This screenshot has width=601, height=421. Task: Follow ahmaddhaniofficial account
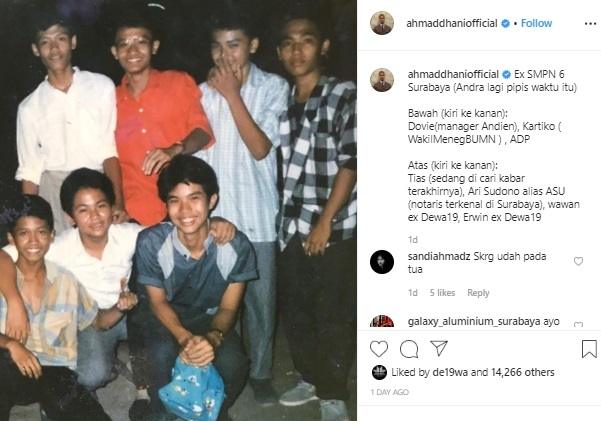click(536, 23)
